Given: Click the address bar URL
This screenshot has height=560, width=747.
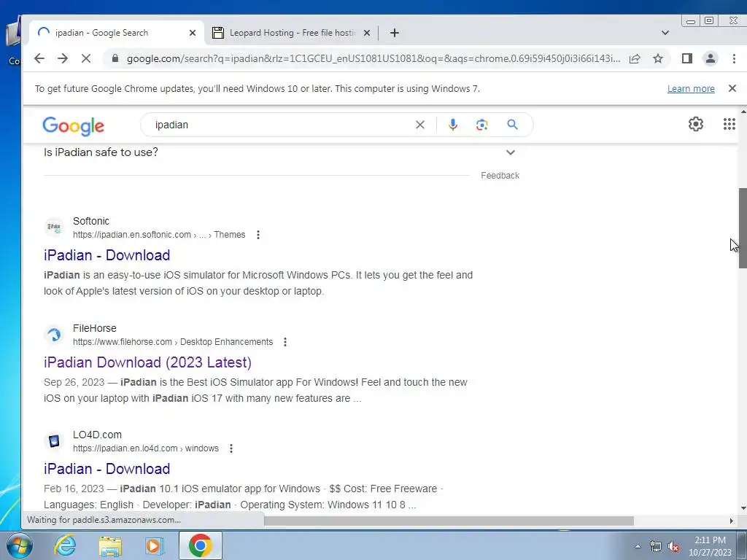Looking at the screenshot, I should 373,58.
